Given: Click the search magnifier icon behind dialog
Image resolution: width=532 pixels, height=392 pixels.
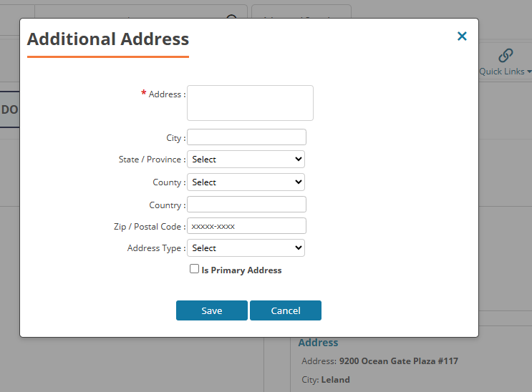Looking at the screenshot, I should pyautogui.click(x=231, y=16).
